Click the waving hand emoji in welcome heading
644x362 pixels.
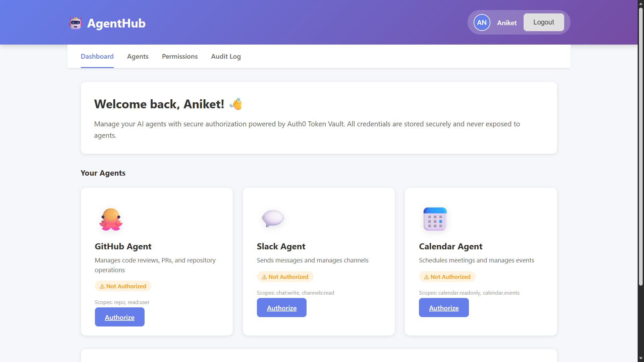coord(236,104)
